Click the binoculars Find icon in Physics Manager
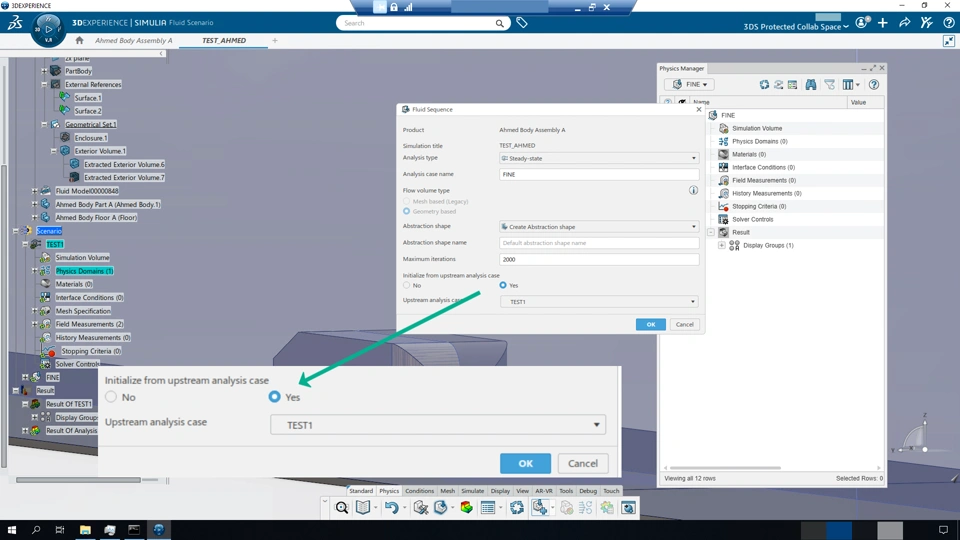Screen dimensions: 960x540 (811, 84)
